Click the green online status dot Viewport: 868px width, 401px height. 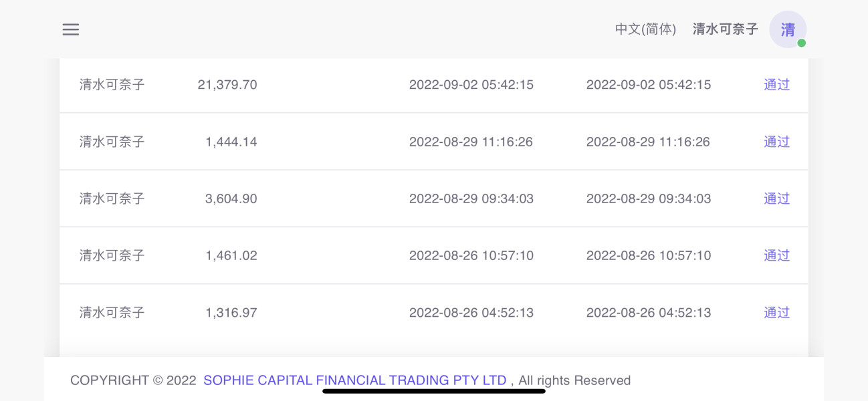point(801,43)
